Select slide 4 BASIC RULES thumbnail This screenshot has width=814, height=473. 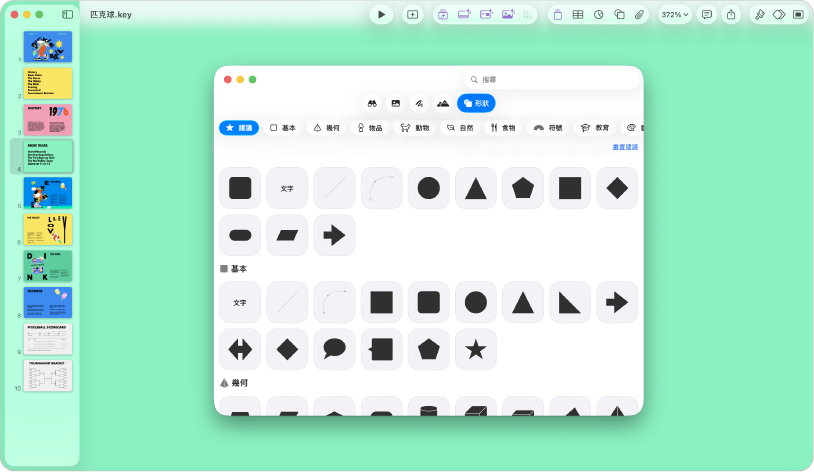click(48, 156)
